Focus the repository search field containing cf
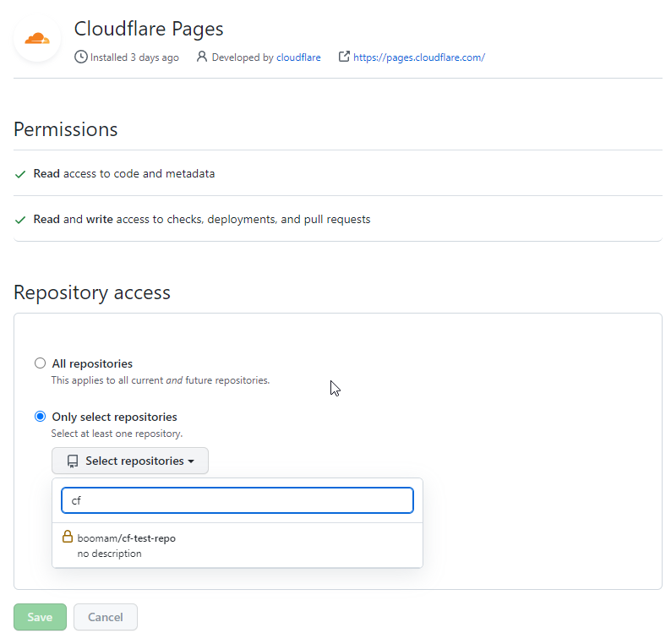Screen dimensions: 671x644 pyautogui.click(x=237, y=500)
